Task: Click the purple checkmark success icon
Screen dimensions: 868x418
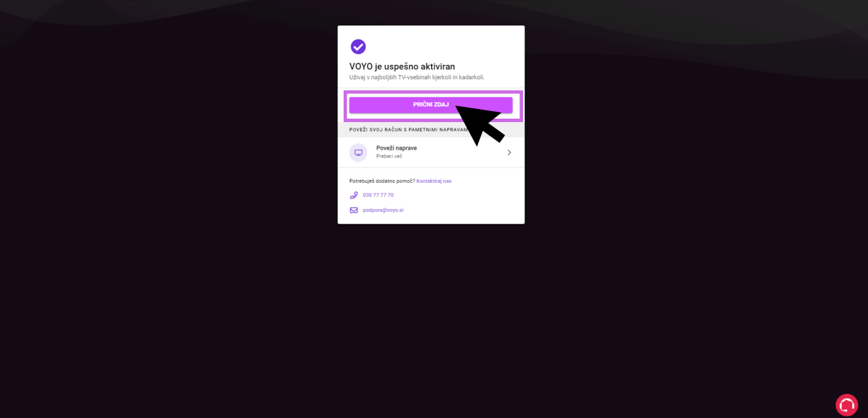Action: pyautogui.click(x=358, y=47)
